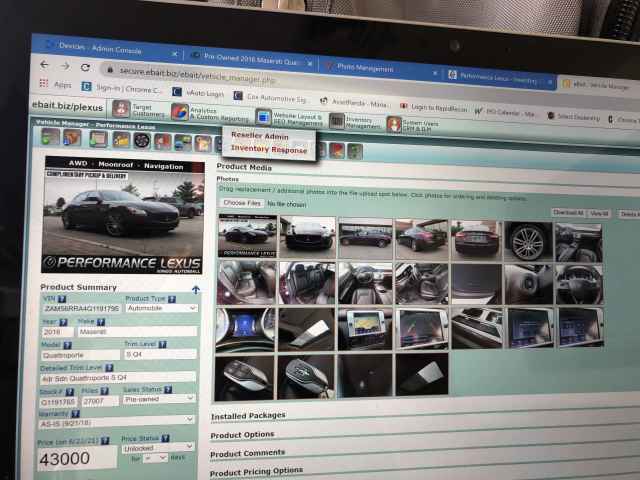Open Website Layout & SEO Management icon

click(x=263, y=116)
